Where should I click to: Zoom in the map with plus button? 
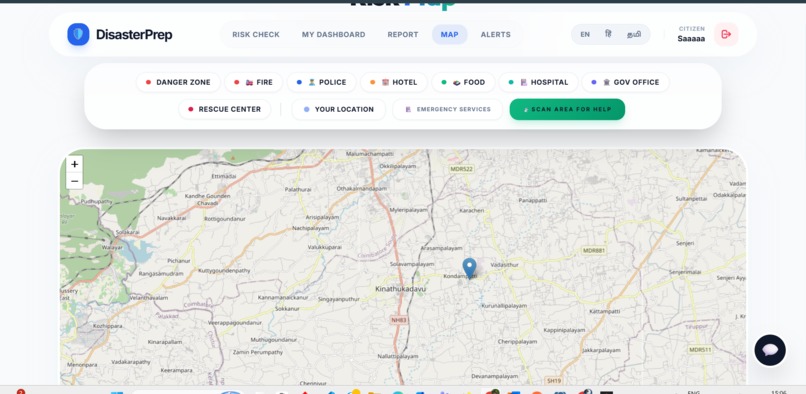(x=75, y=164)
